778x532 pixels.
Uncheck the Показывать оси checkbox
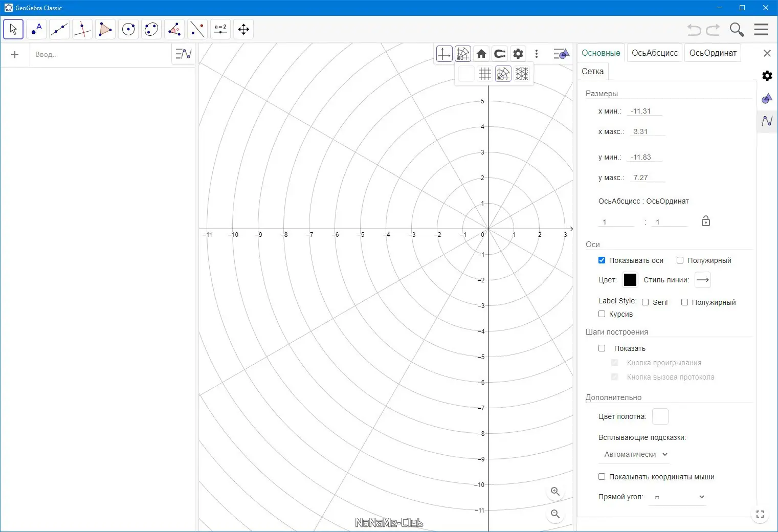pos(602,260)
